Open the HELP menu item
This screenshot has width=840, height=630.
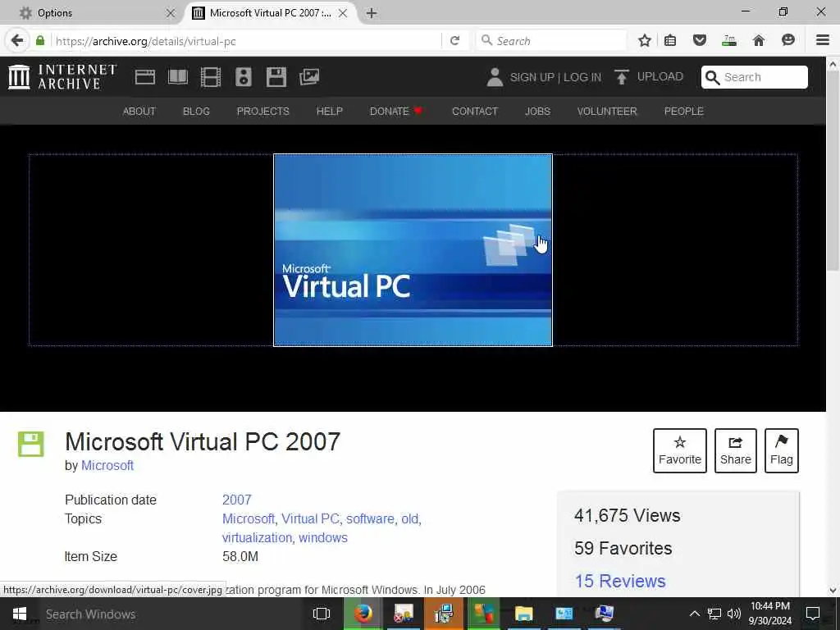[330, 111]
